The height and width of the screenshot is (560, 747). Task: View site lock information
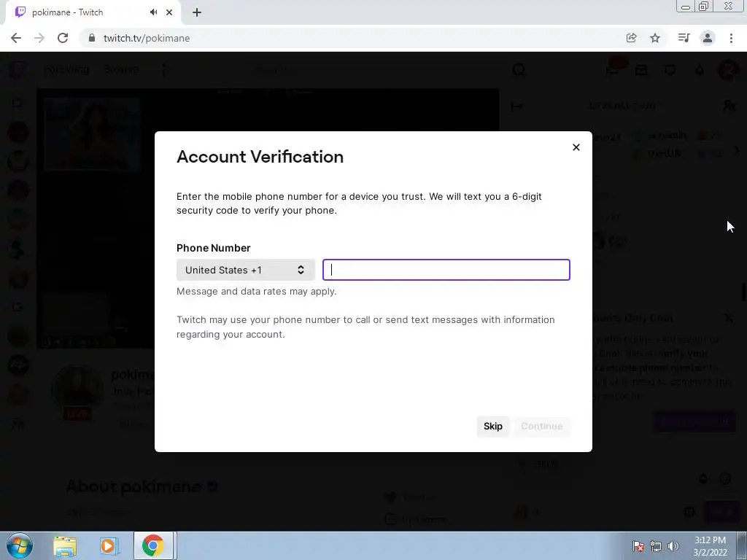point(92,38)
